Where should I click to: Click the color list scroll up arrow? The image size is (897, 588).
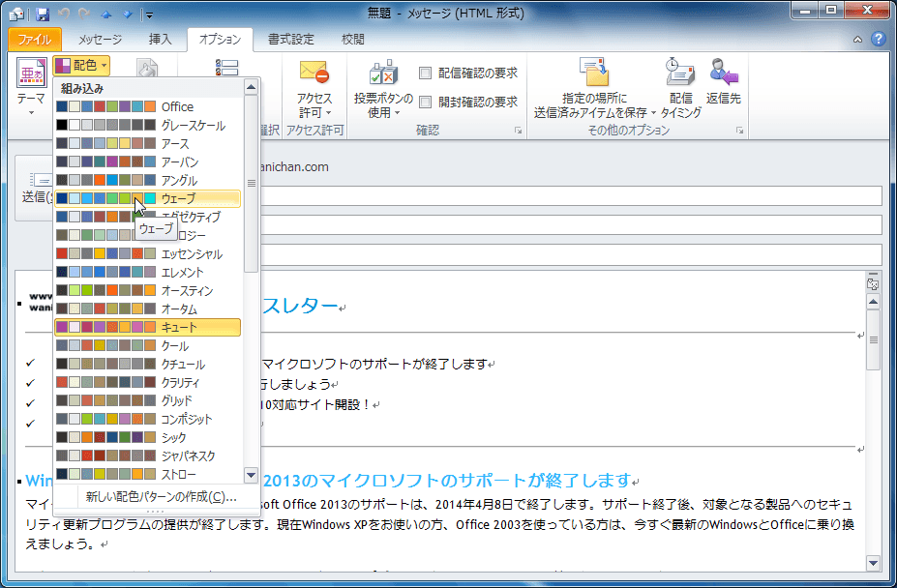(x=252, y=87)
